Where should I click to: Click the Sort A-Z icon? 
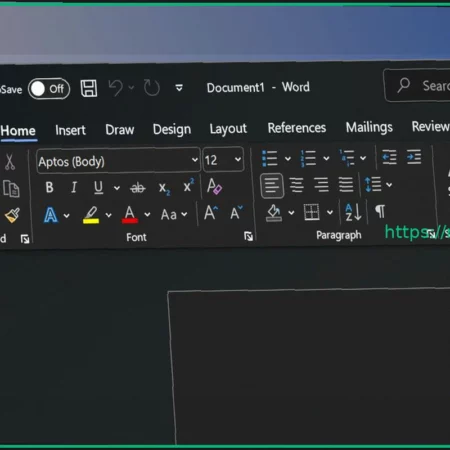pos(353,212)
